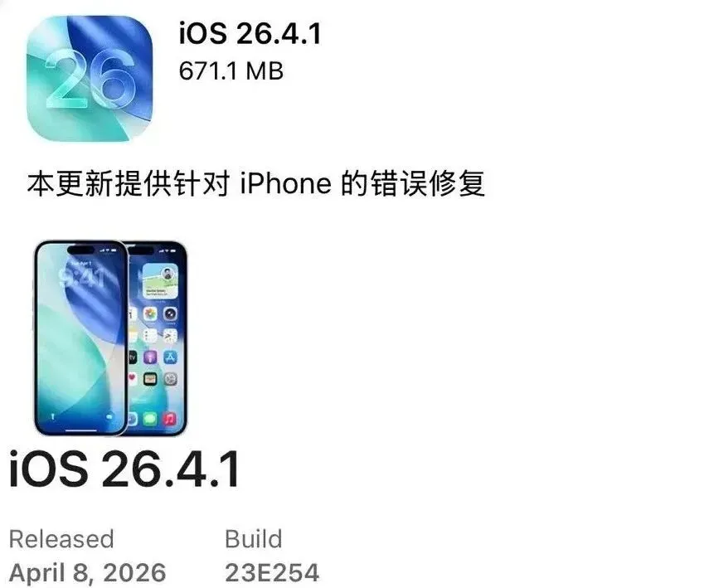
Task: Tap the Camera app icon on the home screen
Action: (170, 313)
